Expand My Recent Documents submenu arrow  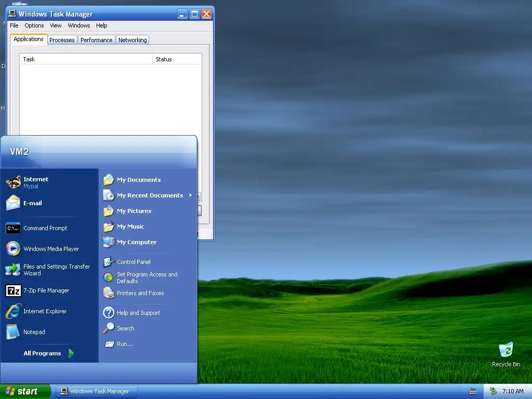point(191,195)
